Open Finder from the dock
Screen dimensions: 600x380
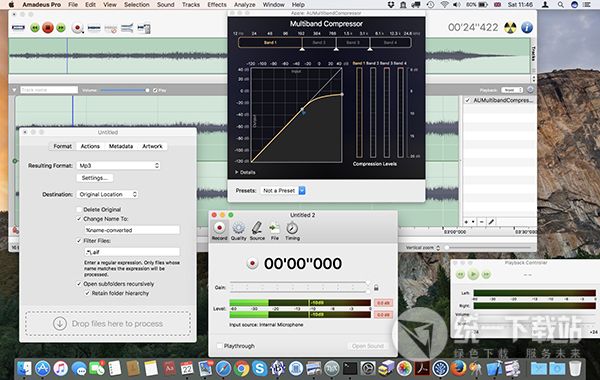(x=24, y=368)
